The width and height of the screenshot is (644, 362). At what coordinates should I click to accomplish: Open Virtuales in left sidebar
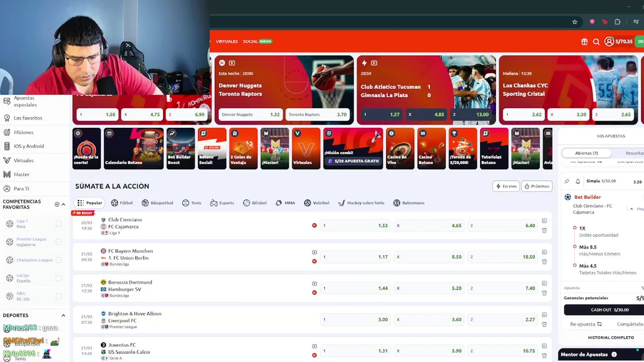(24, 160)
